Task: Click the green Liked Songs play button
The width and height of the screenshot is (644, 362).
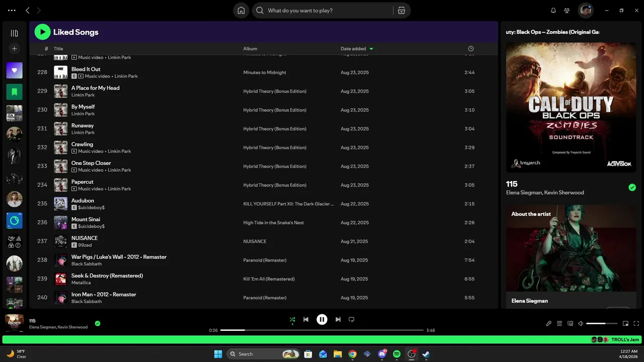Action: coord(42,32)
